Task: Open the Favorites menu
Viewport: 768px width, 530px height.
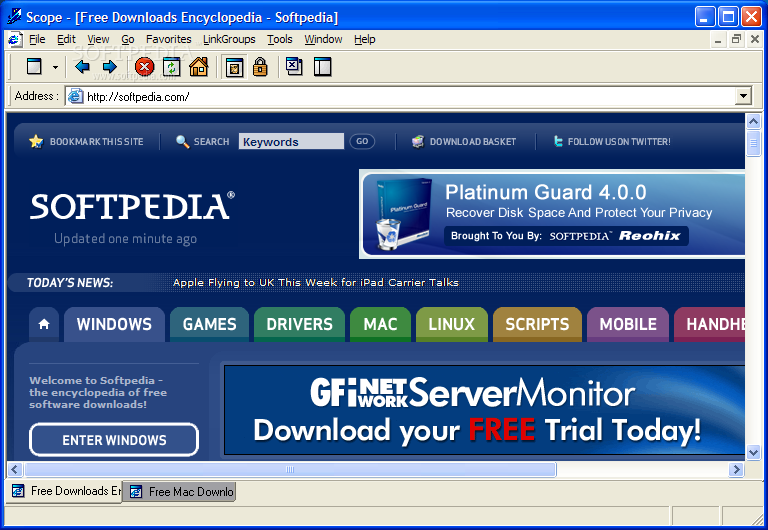Action: pos(168,39)
